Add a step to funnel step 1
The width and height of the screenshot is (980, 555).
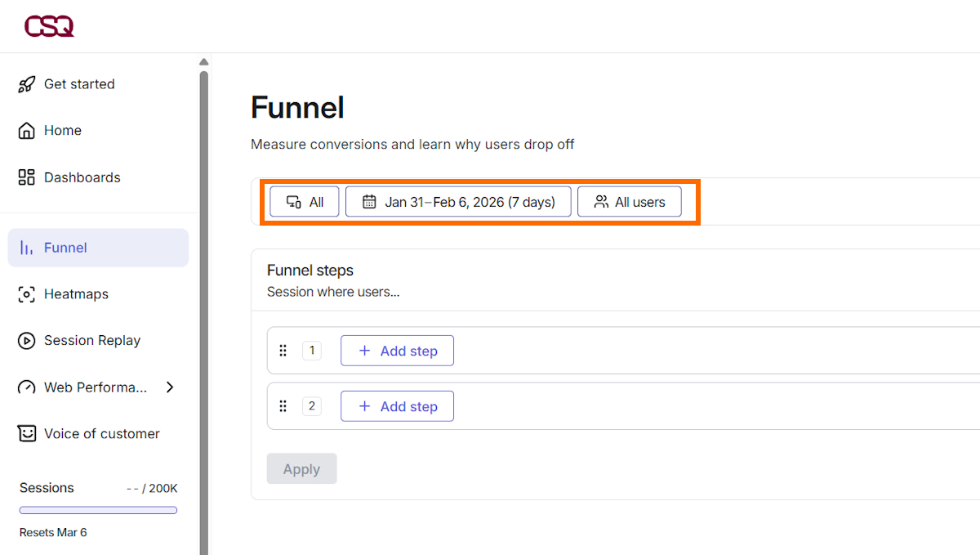tap(397, 350)
